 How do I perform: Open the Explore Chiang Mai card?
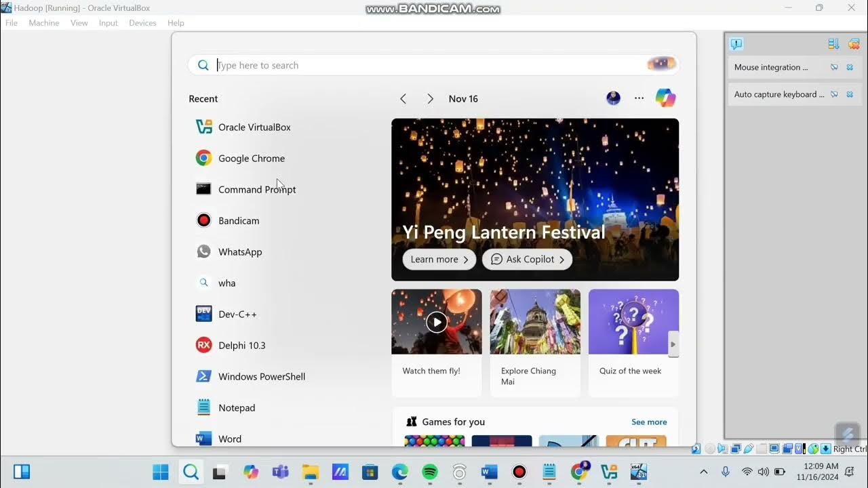point(535,342)
